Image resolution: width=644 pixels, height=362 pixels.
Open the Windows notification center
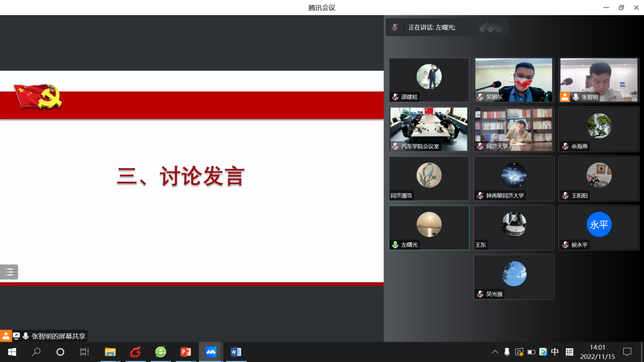(627, 352)
